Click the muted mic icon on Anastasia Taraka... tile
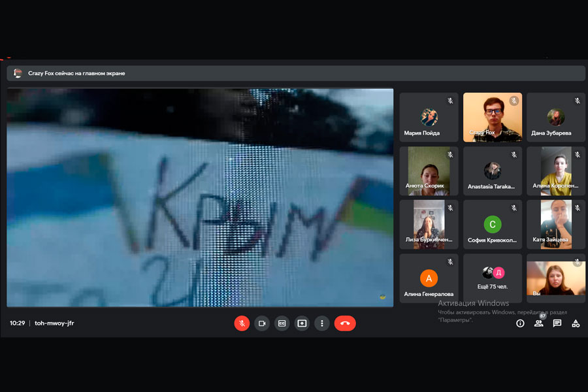 [x=514, y=155]
